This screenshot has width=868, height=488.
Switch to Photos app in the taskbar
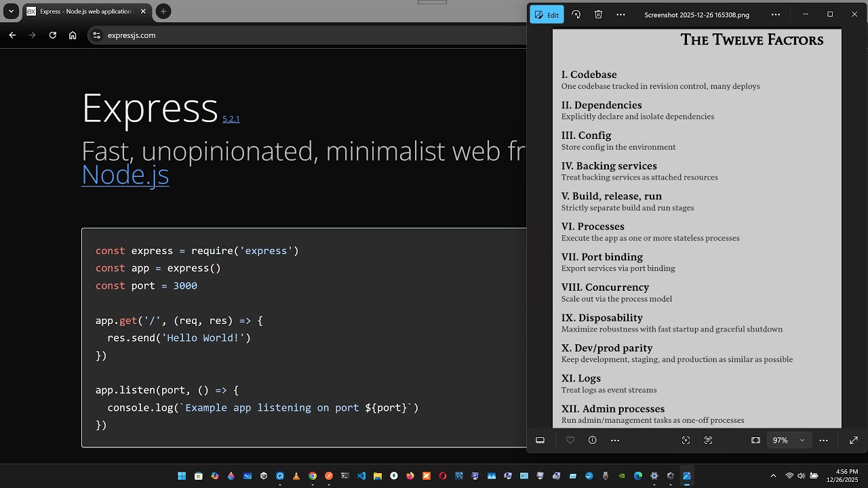687,476
